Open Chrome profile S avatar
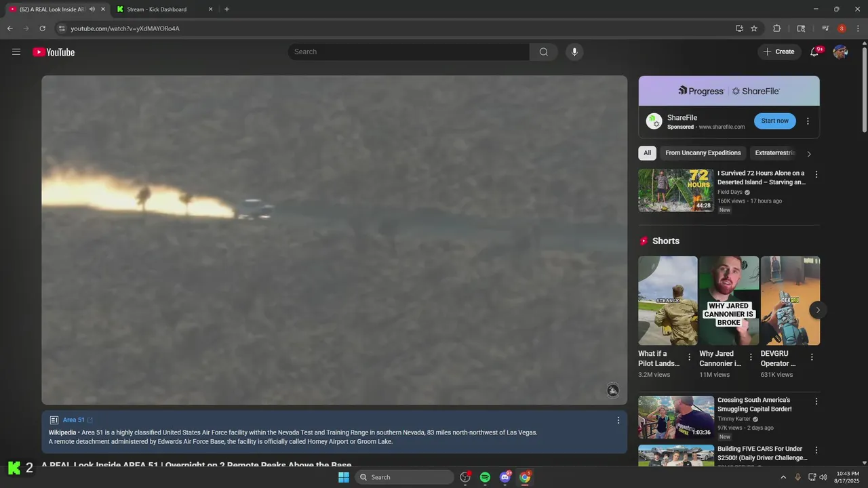 point(842,28)
